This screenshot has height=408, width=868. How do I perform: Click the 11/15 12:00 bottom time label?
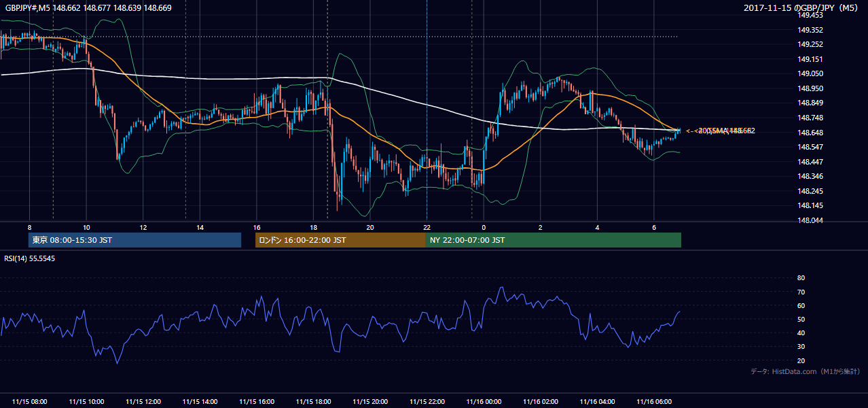(143, 402)
